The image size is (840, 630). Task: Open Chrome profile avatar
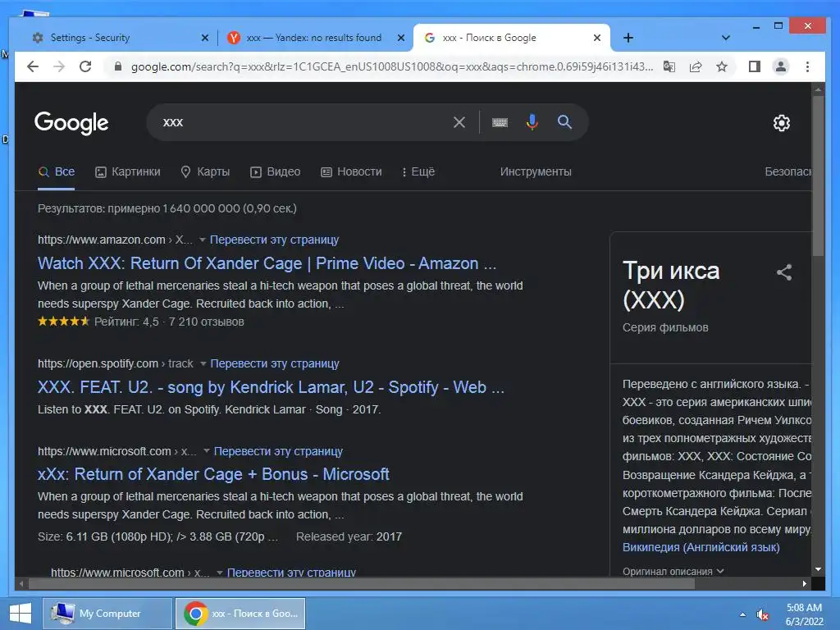(x=781, y=66)
